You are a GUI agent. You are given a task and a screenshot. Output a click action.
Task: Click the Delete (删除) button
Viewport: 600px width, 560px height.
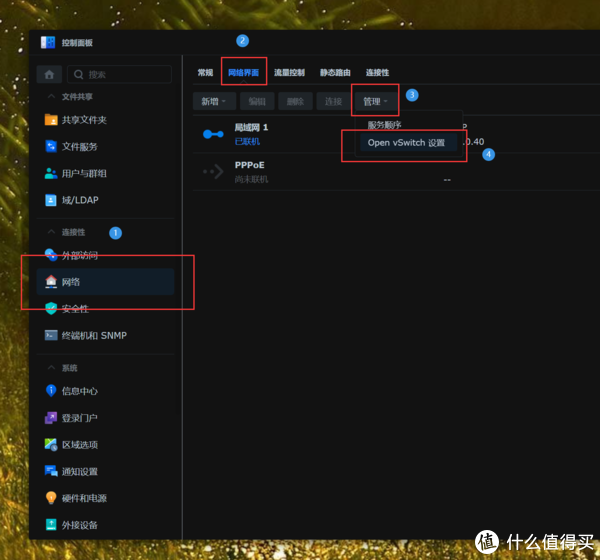[x=295, y=101]
